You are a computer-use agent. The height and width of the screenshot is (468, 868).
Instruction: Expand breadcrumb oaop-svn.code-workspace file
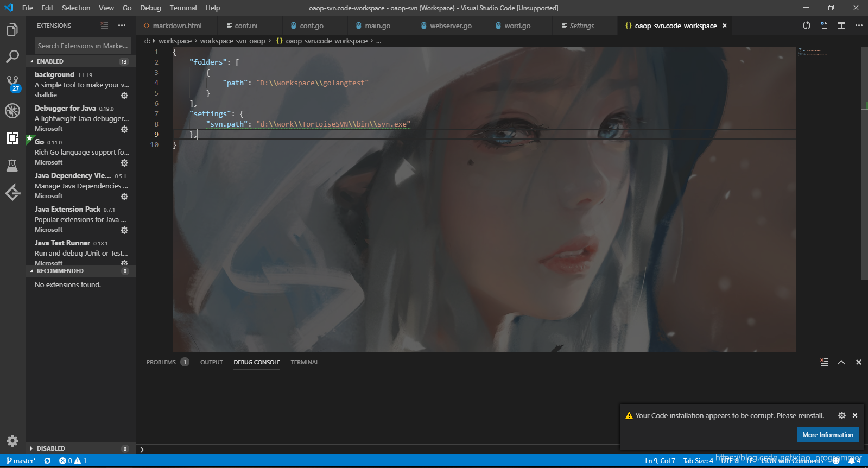click(x=322, y=41)
